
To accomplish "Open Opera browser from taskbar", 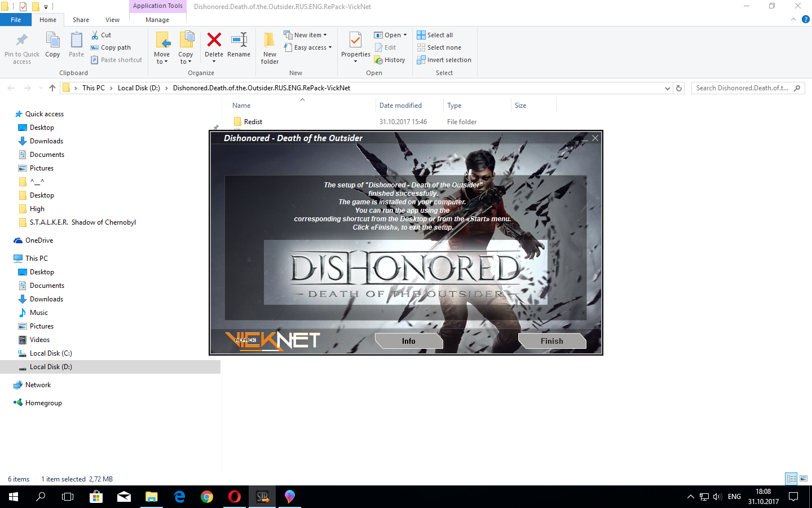I will [x=235, y=497].
